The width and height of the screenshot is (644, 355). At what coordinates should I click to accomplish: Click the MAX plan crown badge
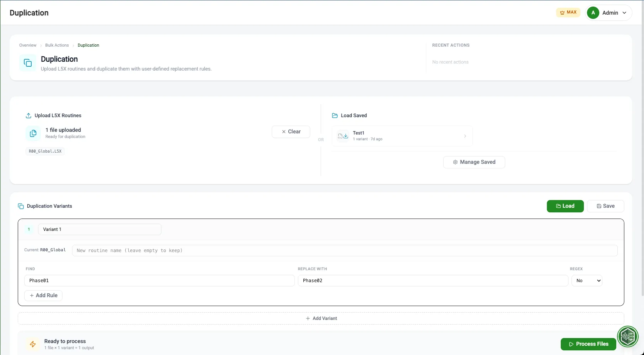pos(568,12)
